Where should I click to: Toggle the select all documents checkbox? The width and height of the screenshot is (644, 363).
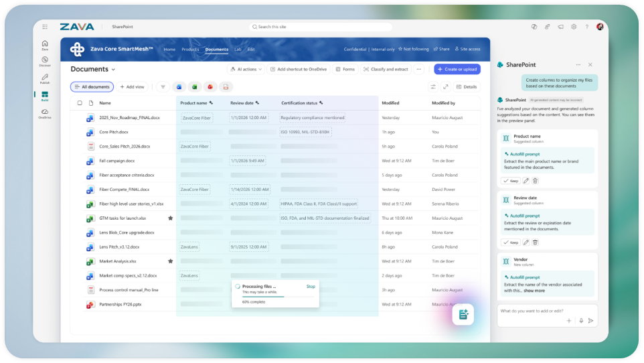[x=80, y=102]
